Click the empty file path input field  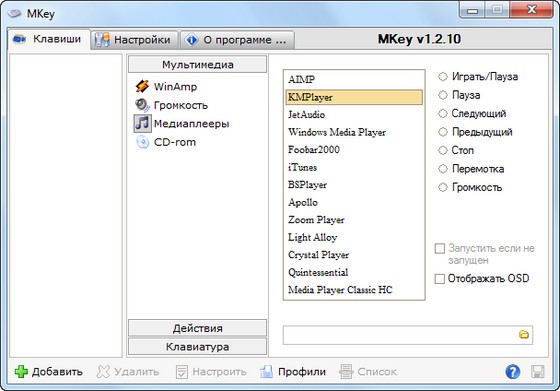click(400, 335)
